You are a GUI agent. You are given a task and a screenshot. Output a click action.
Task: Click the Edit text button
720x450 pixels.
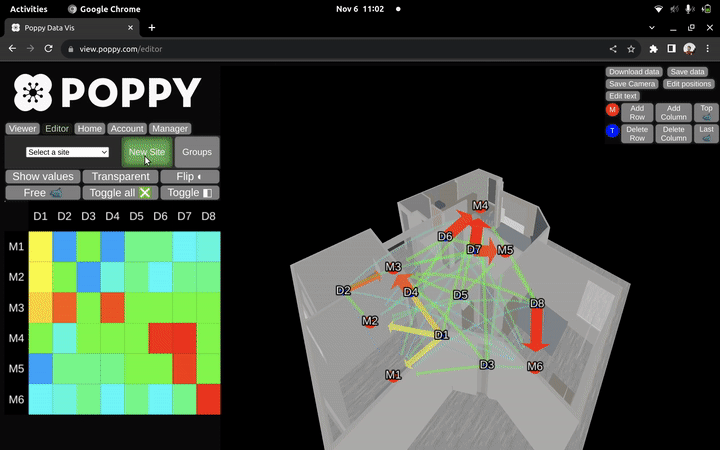(x=623, y=96)
